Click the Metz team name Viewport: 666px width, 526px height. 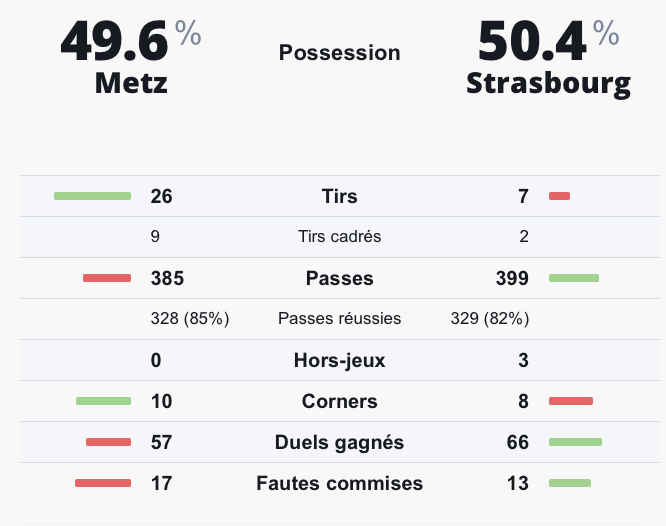131,83
